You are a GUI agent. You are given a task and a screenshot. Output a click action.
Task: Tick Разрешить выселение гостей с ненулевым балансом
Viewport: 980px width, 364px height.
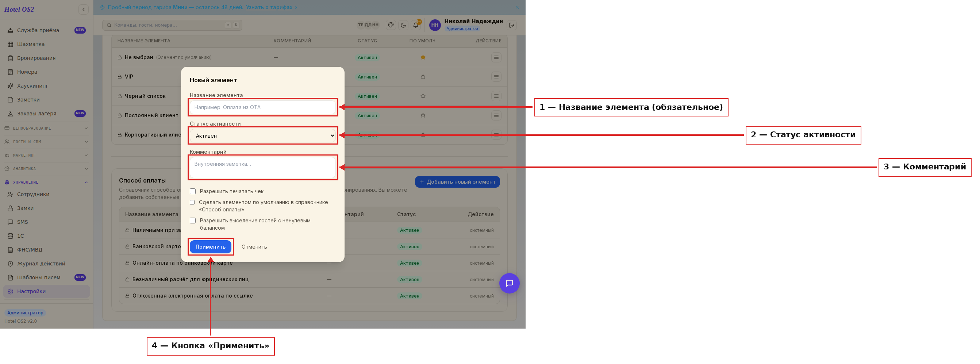[x=193, y=221]
